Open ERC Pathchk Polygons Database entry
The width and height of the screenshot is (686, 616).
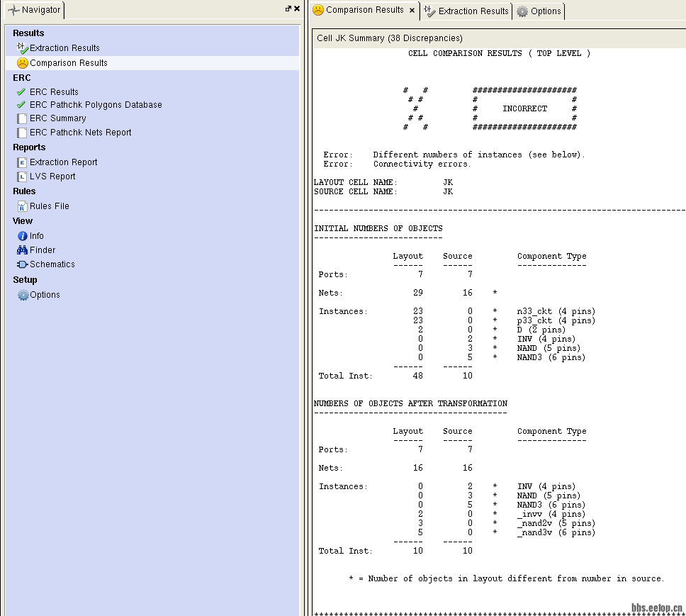[x=96, y=105]
